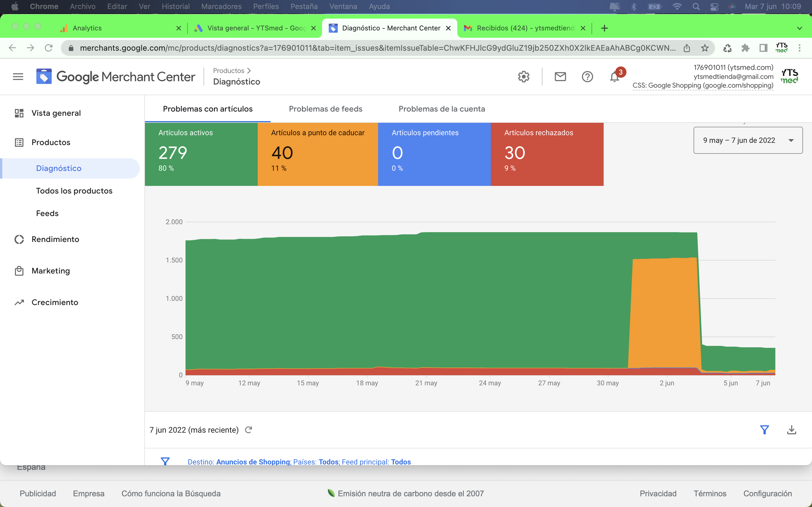Select the orange Artículos a punto de caducar tile

[317, 154]
